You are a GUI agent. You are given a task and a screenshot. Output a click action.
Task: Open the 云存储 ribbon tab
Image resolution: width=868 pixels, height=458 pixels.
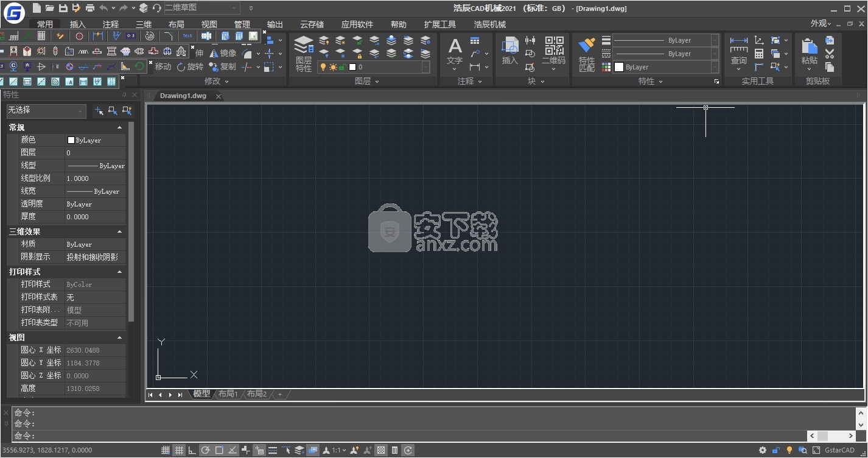tap(312, 24)
